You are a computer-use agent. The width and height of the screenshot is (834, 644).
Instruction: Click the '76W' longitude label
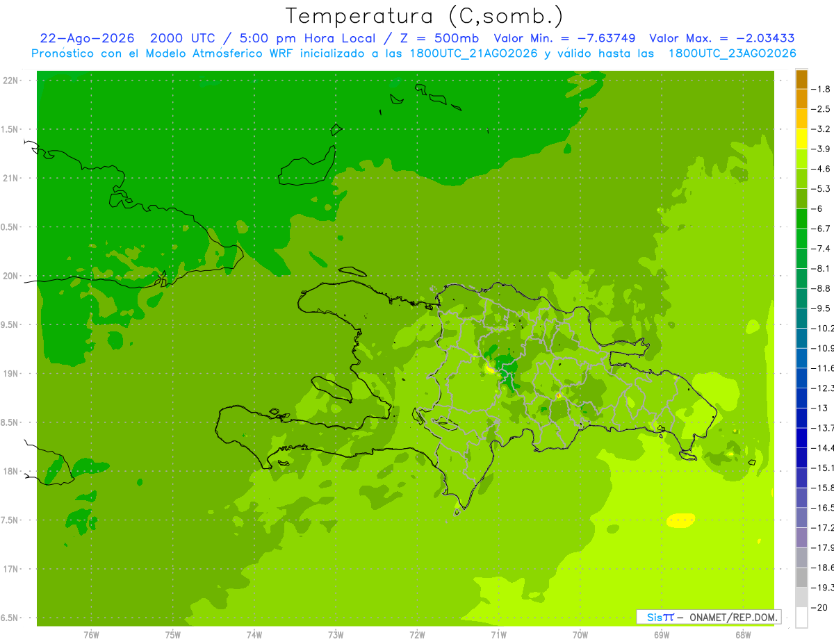(91, 635)
